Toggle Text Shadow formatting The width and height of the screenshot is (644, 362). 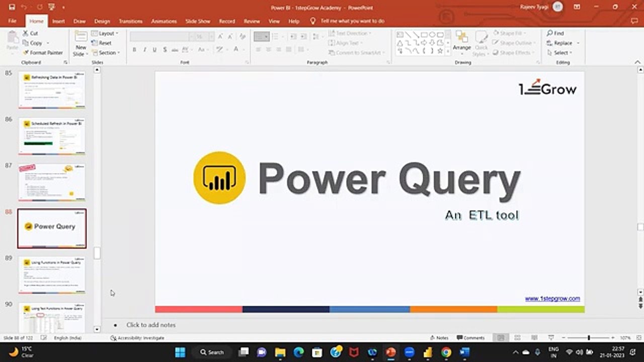tap(165, 50)
